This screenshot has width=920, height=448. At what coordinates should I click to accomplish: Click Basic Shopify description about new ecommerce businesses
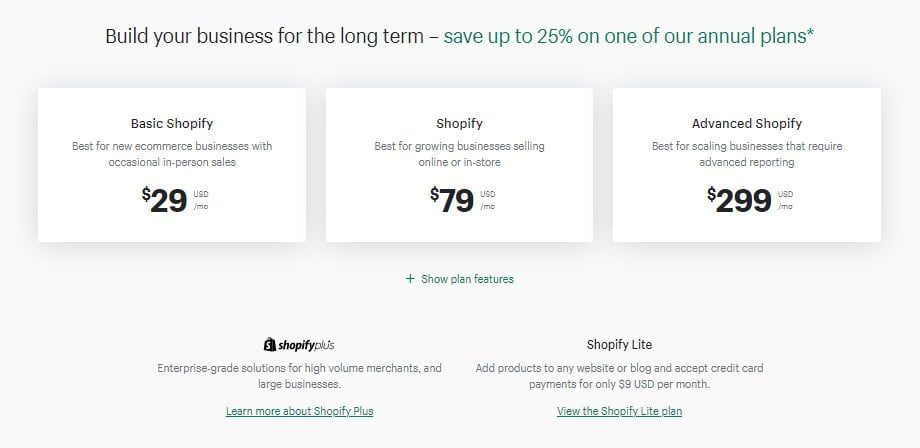(172, 154)
